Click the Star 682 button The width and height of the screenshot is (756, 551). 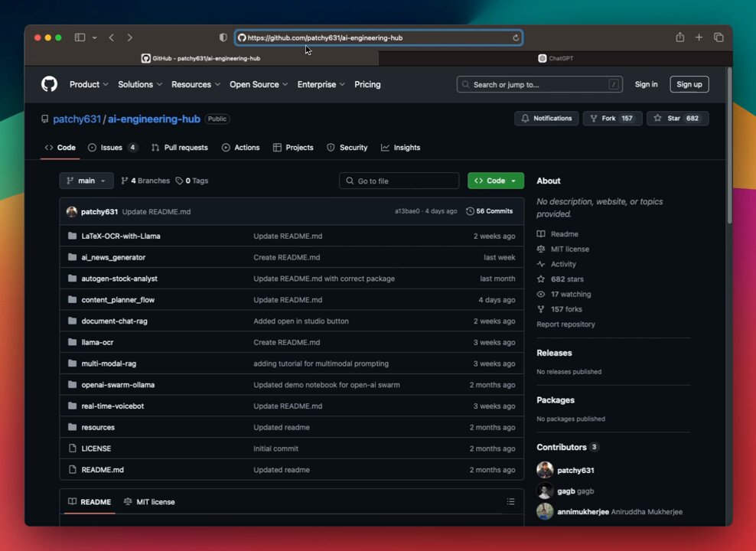pyautogui.click(x=677, y=118)
